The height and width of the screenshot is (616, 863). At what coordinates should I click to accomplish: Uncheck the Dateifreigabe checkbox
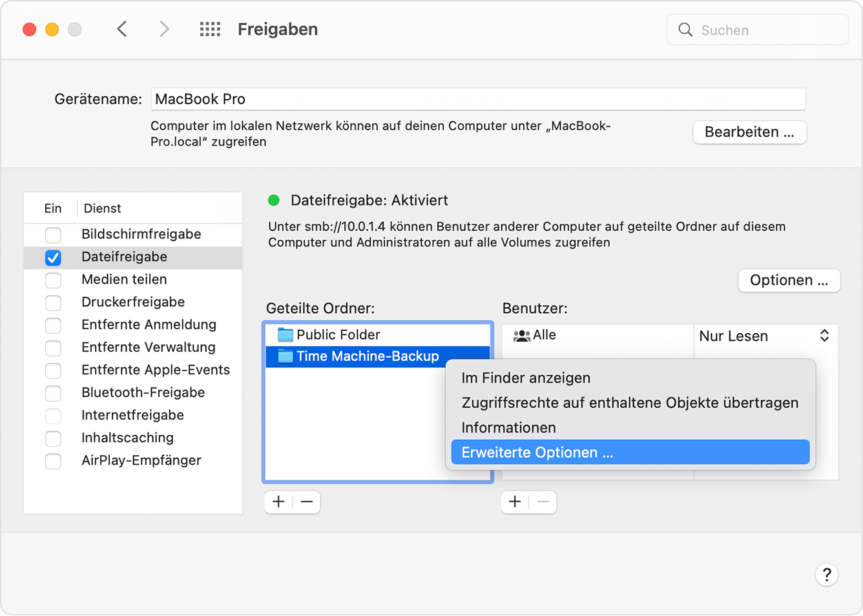click(x=53, y=257)
